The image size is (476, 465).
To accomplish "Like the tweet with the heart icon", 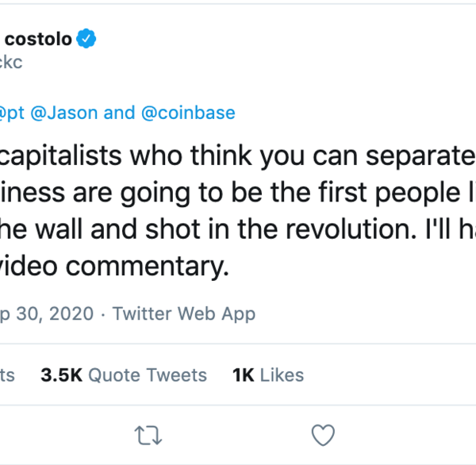I will tap(322, 435).
